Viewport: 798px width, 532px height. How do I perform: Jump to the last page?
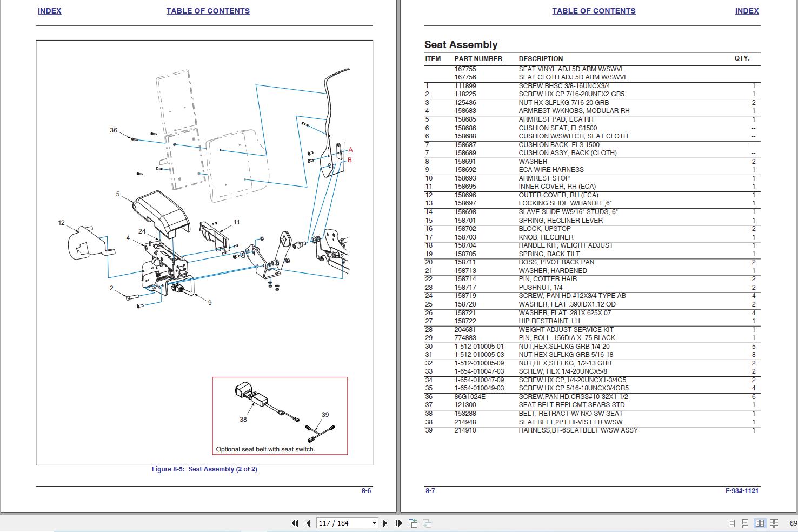point(398,523)
